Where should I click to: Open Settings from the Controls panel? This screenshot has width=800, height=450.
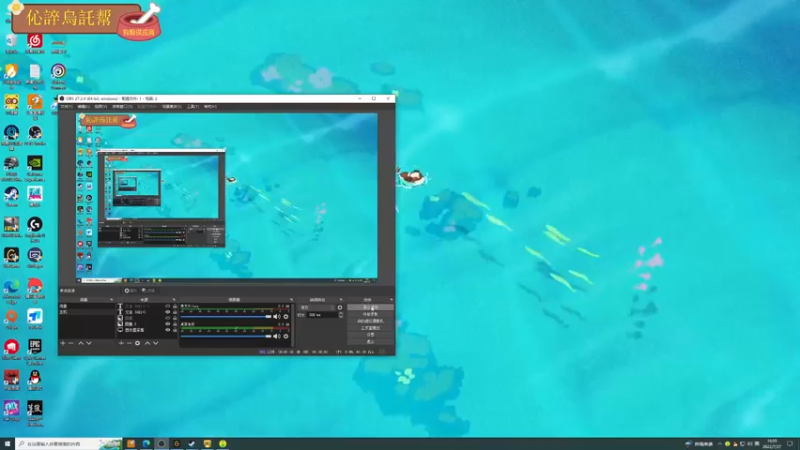tap(370, 335)
